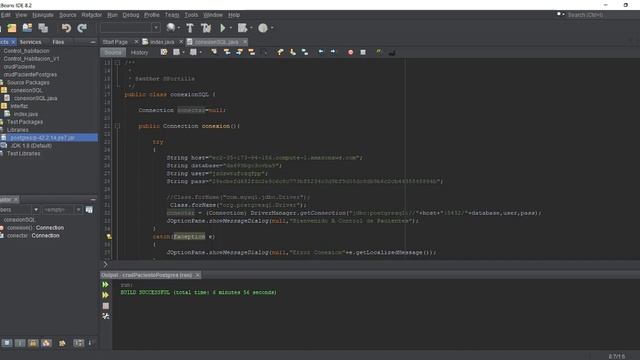Minimize the Projects panel group
This screenshot has height=360, width=640.
pyautogui.click(x=93, y=42)
